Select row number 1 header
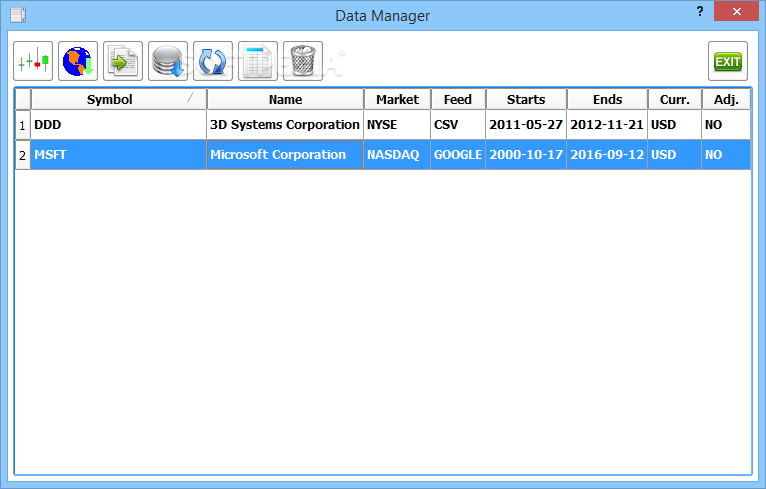The height and width of the screenshot is (489, 766). pos(22,125)
